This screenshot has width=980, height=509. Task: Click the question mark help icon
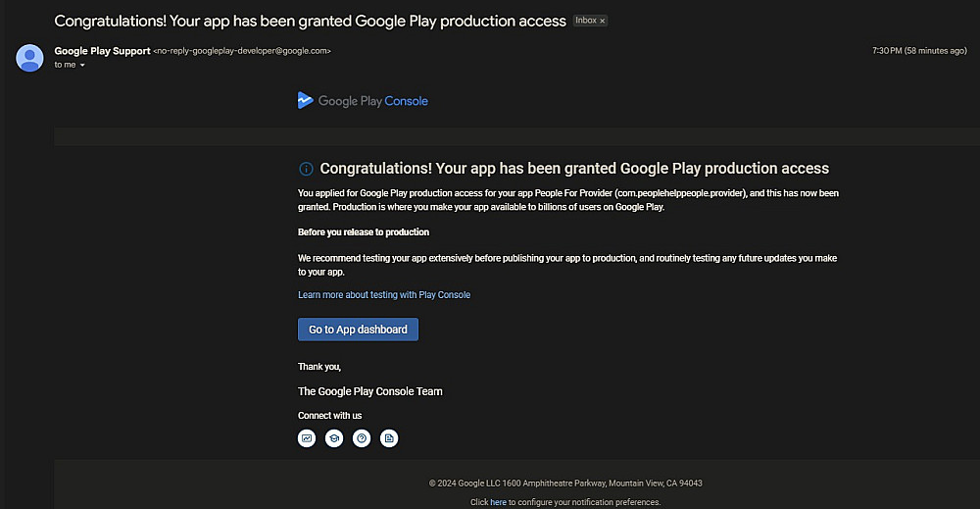tap(362, 438)
